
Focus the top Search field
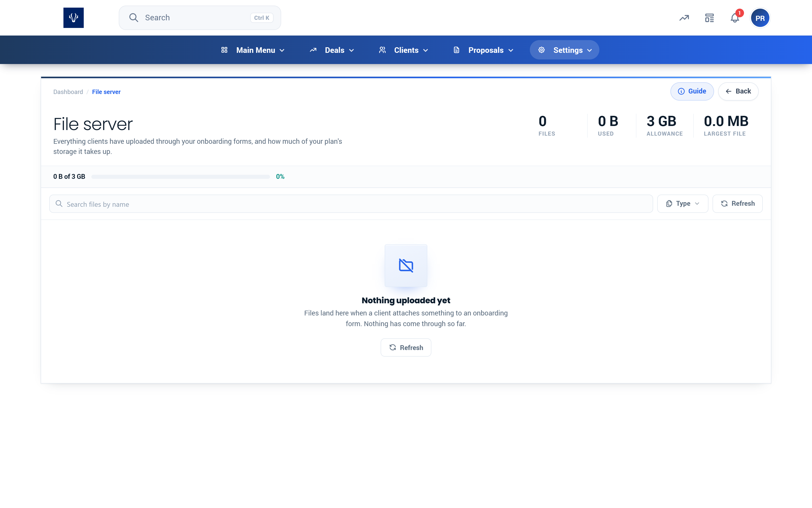click(x=200, y=18)
